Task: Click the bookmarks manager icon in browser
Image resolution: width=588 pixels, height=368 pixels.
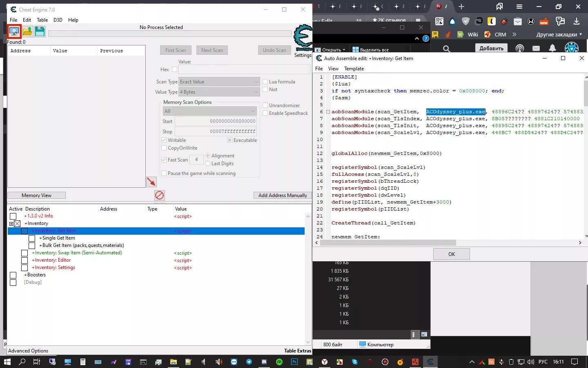Action: point(500,7)
